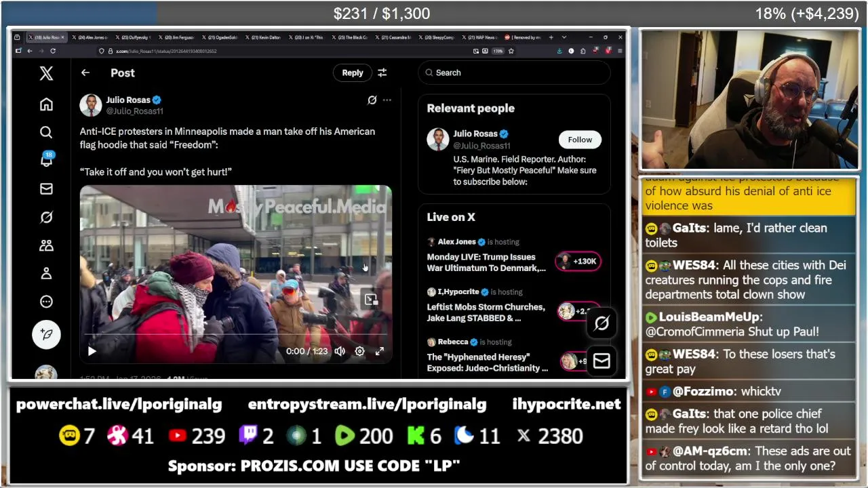868x488 pixels.
Task: Open Profile icon in sidebar
Action: pos(46,273)
